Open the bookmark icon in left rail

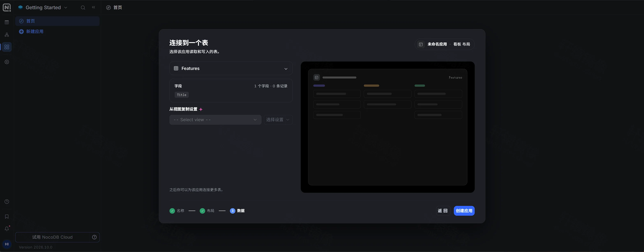click(x=7, y=217)
